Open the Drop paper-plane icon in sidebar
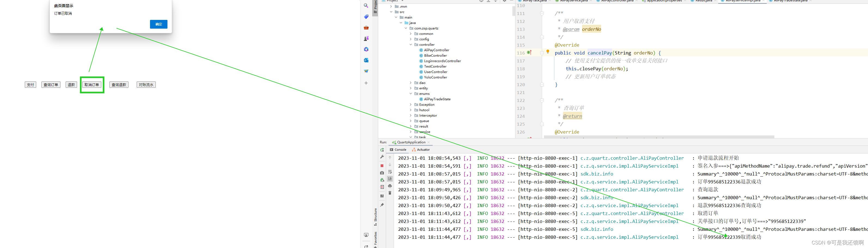This screenshot has height=248, width=868. click(366, 71)
